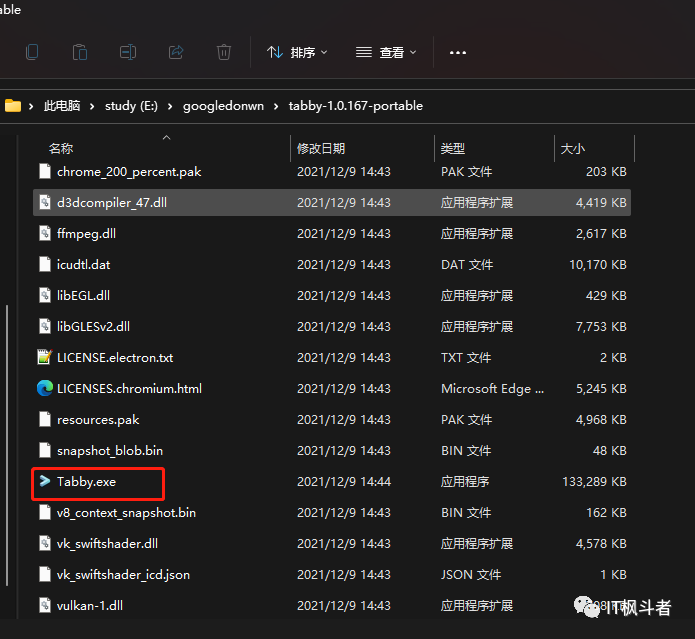Click the file icon of vk_swiftshader_icd.json
This screenshot has width=695, height=639.
45,574
